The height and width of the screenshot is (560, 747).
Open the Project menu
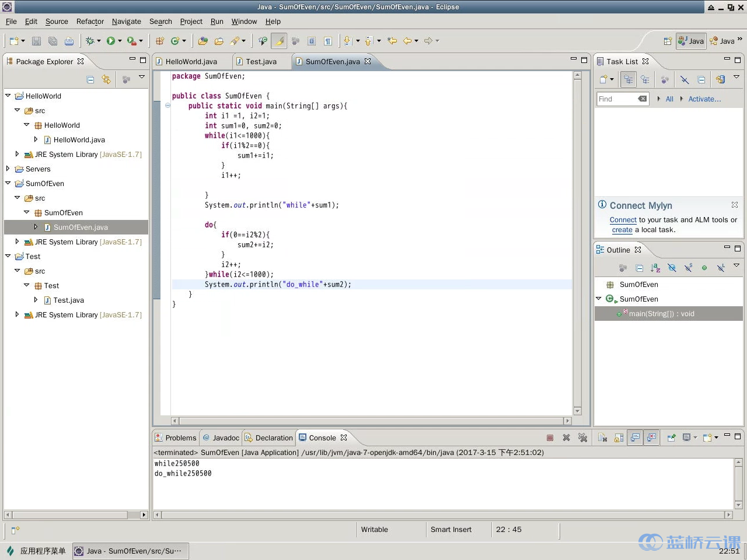tap(191, 22)
